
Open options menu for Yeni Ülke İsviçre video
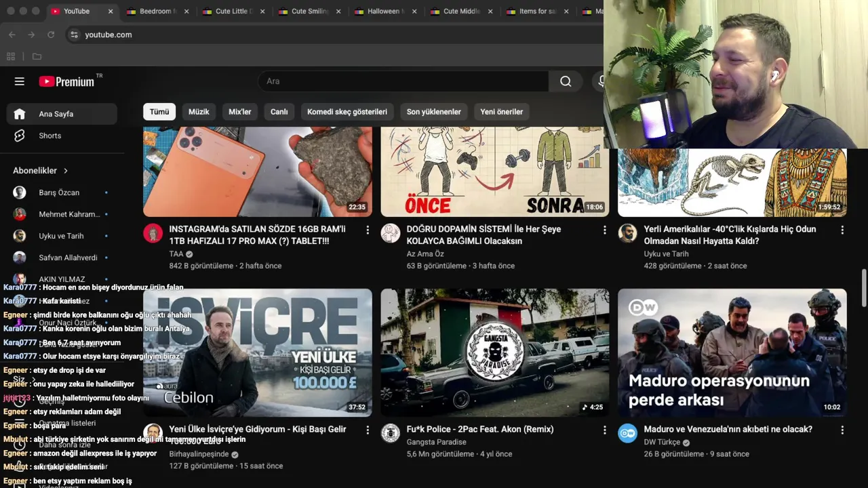point(368,430)
